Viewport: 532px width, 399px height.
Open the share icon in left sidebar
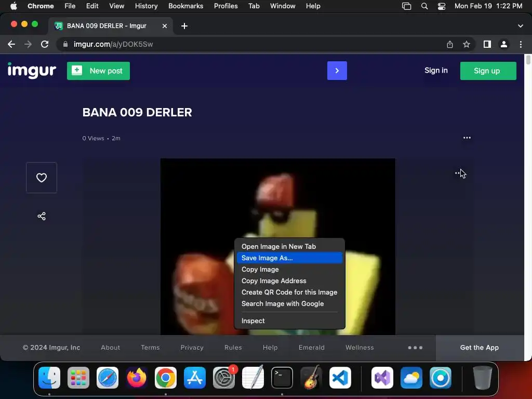click(42, 216)
